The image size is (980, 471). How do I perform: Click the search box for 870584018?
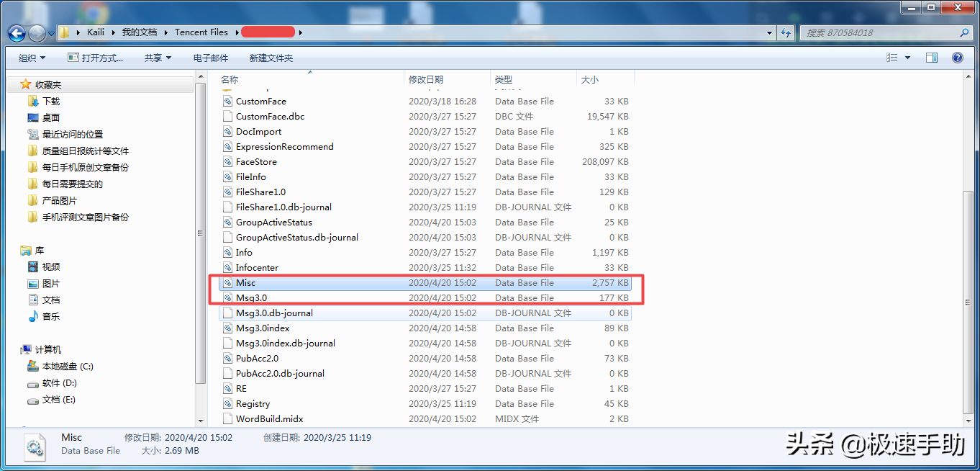(886, 32)
